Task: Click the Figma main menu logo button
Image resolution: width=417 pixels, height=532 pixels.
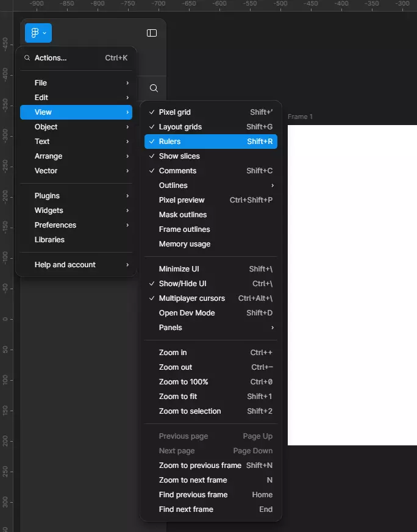Action: pyautogui.click(x=38, y=33)
